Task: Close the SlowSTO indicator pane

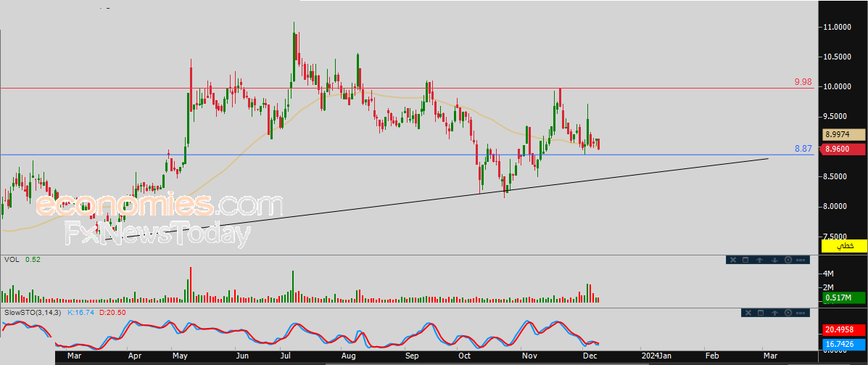Action: click(x=748, y=313)
